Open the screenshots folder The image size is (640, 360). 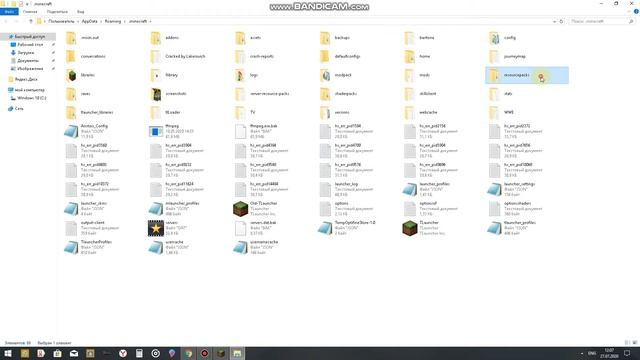coord(169,93)
